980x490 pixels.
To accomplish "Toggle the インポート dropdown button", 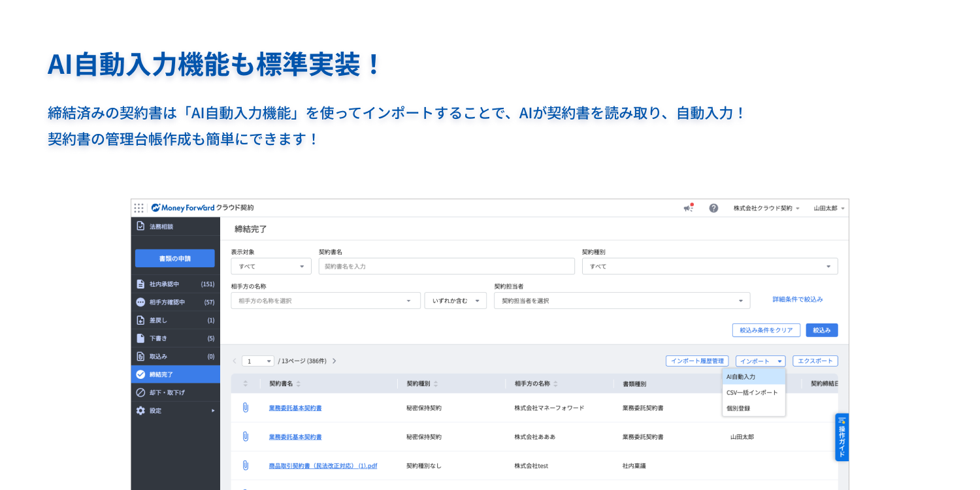I will 760,361.
